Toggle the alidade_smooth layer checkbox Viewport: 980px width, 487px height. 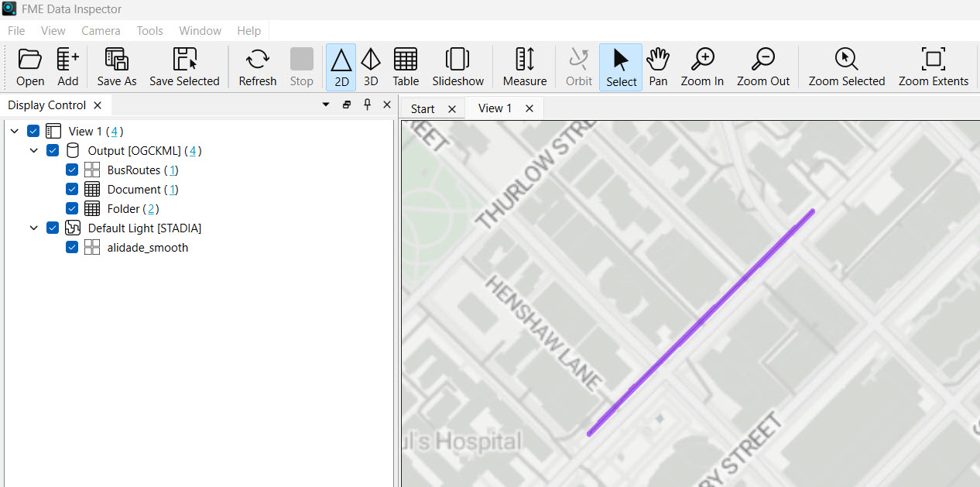point(72,248)
